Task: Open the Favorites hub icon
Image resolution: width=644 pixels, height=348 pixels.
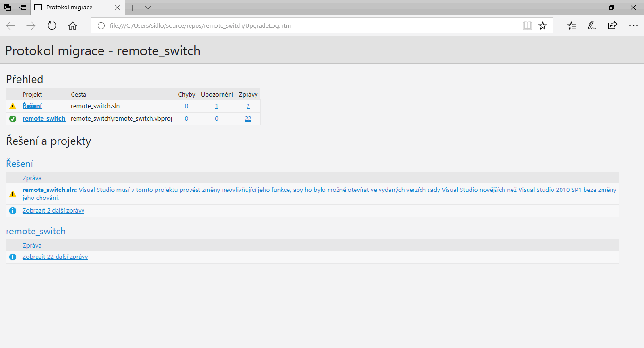Action: pos(571,26)
